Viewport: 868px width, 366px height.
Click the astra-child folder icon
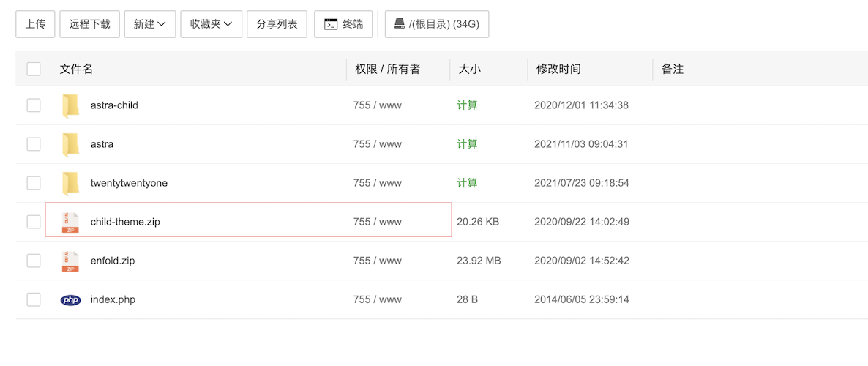pos(70,105)
